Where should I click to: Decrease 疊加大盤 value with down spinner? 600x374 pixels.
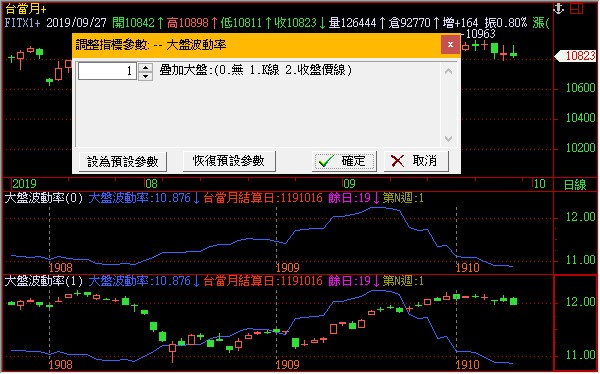pyautogui.click(x=145, y=76)
